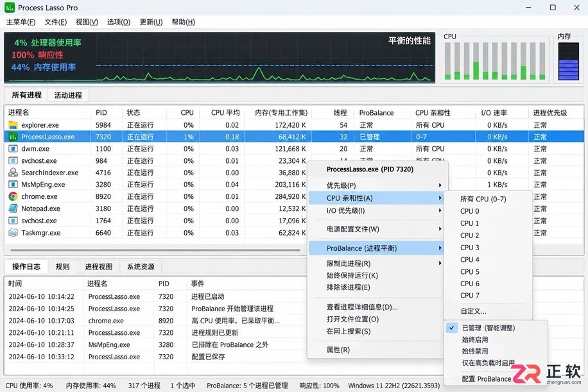This screenshot has width=588, height=392.
Task: Sort by 内存(专用工作集) column header
Action: coord(278,113)
